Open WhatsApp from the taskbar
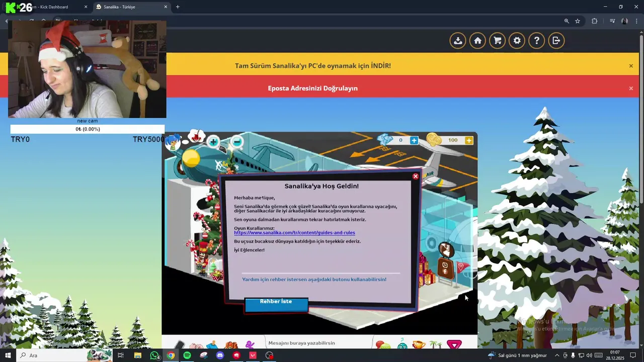644x362 pixels. [154, 355]
